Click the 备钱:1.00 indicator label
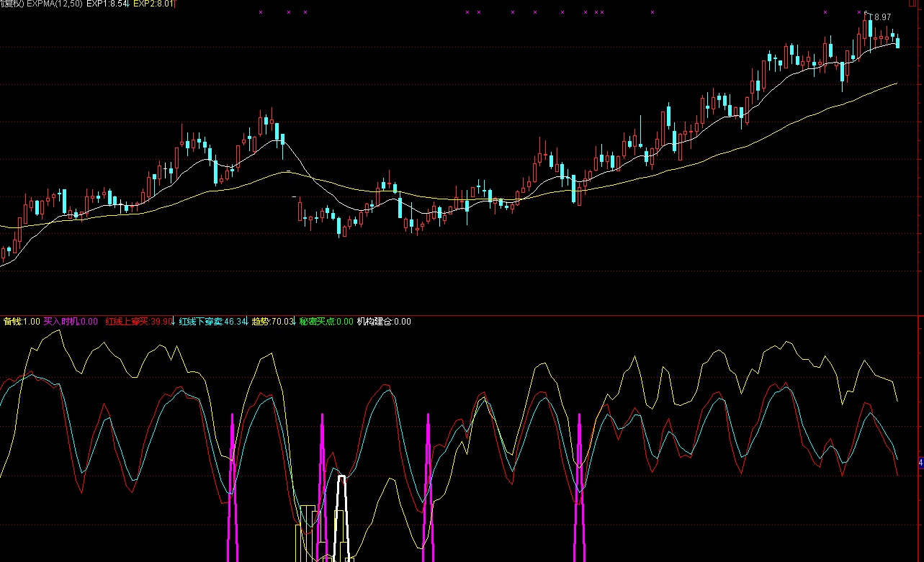This screenshot has height=562, width=924. click(x=22, y=322)
